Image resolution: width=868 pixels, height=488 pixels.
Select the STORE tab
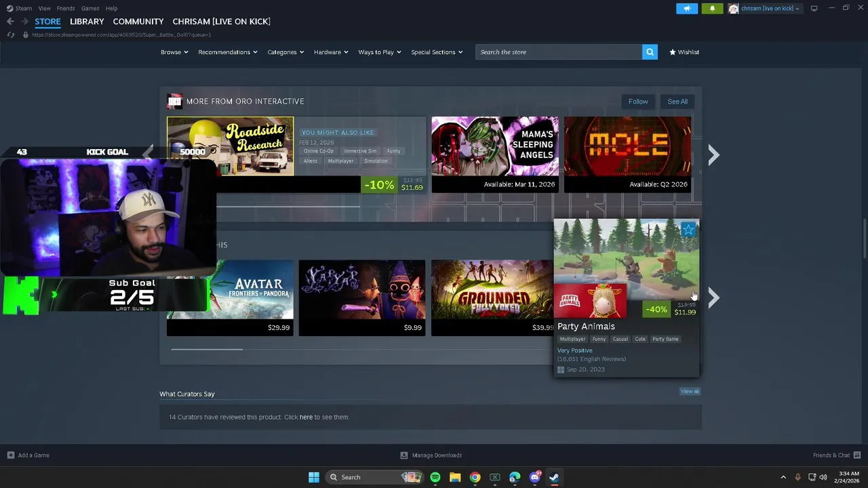click(47, 22)
